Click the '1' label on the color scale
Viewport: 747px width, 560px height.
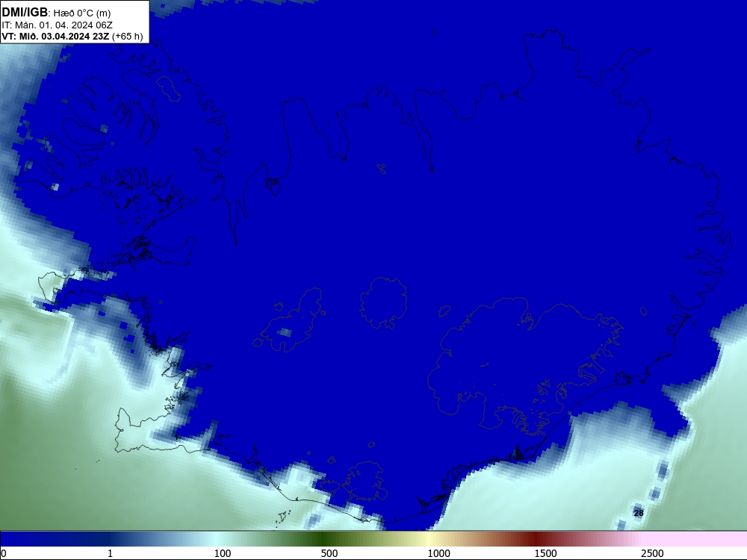pos(110,553)
